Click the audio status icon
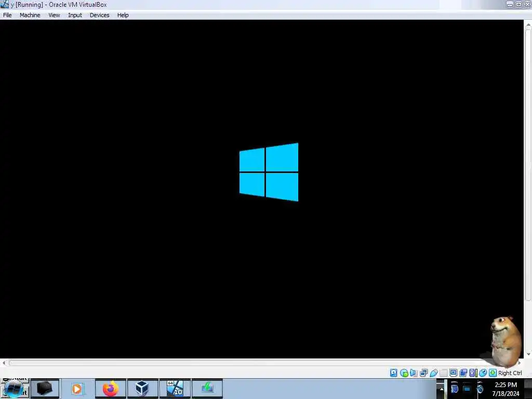The image size is (532, 399). (x=413, y=373)
